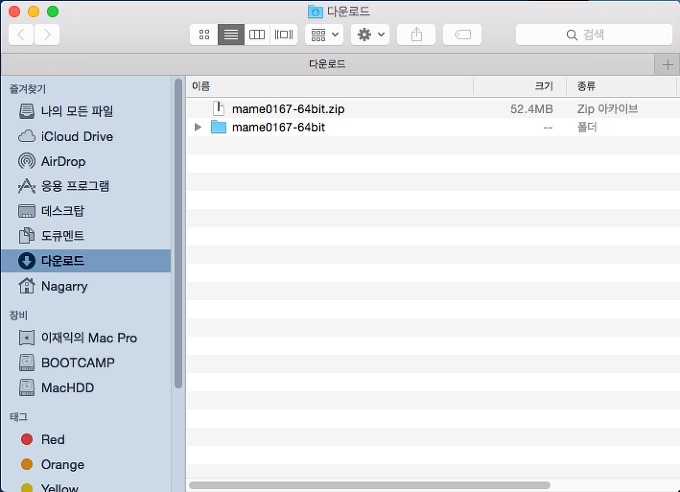The image size is (680, 492).
Task: Select the mame0167-64bit folder icon
Action: (219, 127)
